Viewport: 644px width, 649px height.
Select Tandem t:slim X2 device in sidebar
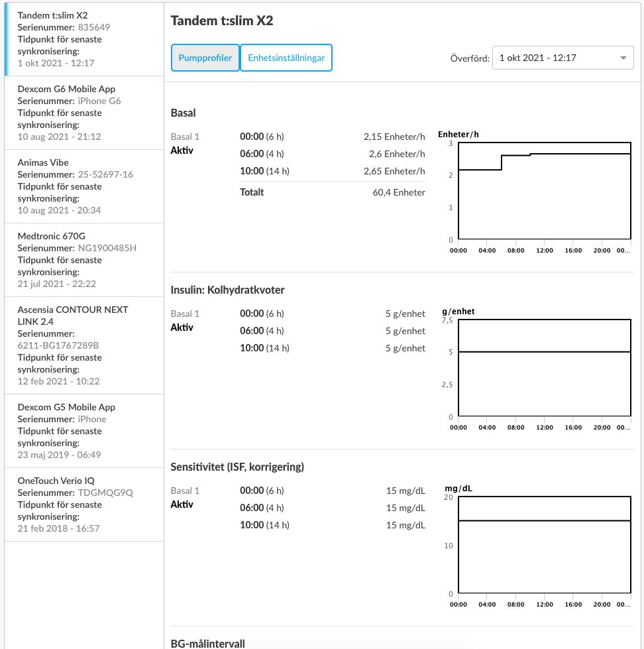point(84,39)
